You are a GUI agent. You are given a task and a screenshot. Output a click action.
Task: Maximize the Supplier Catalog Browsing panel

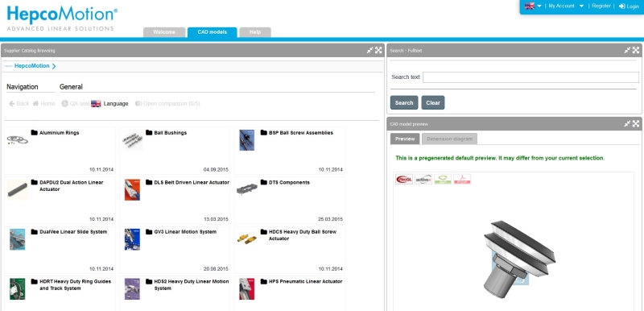point(378,50)
